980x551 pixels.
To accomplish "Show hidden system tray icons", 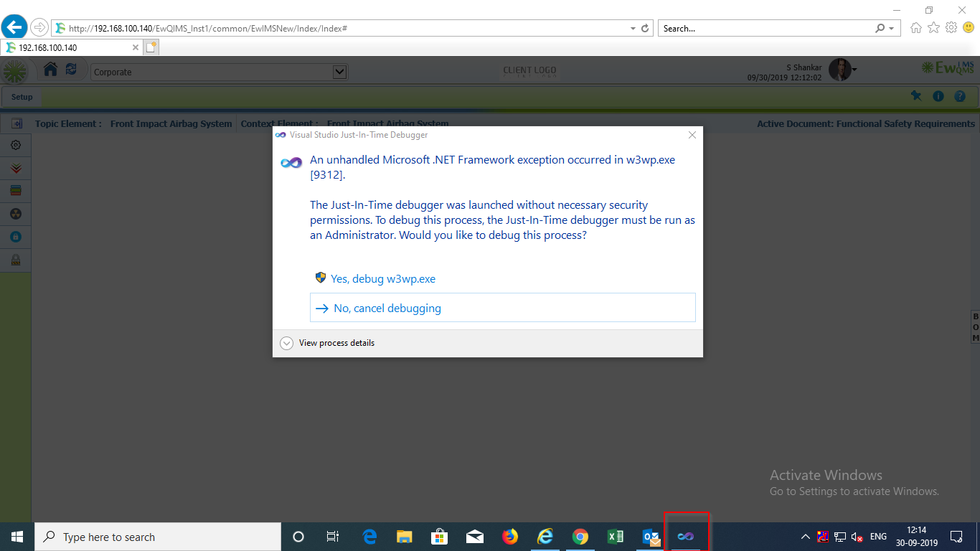I will (806, 537).
